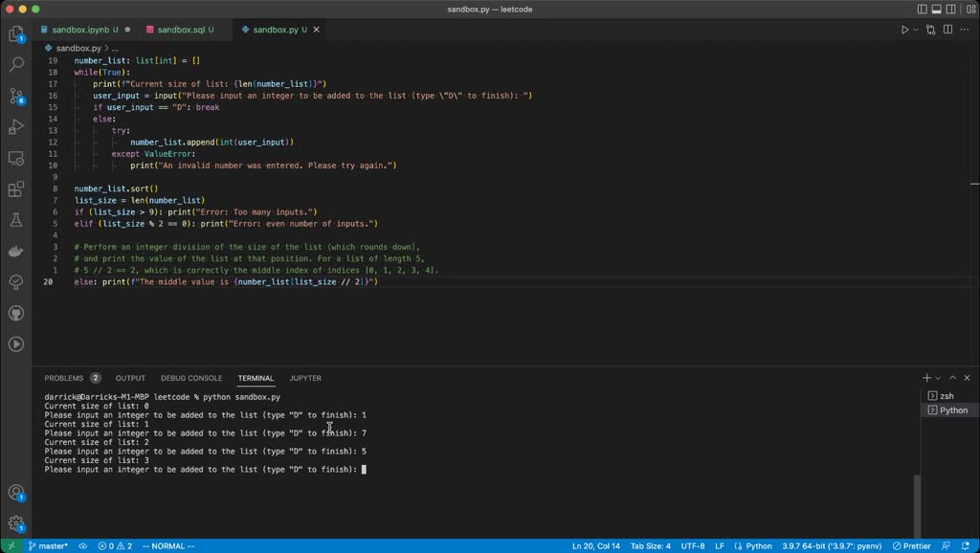Click the number_list.sort() code line
This screenshot has height=553, width=980.
116,188
